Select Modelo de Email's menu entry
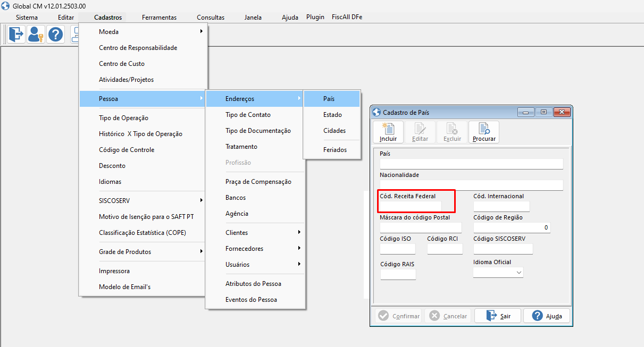 click(x=143, y=287)
